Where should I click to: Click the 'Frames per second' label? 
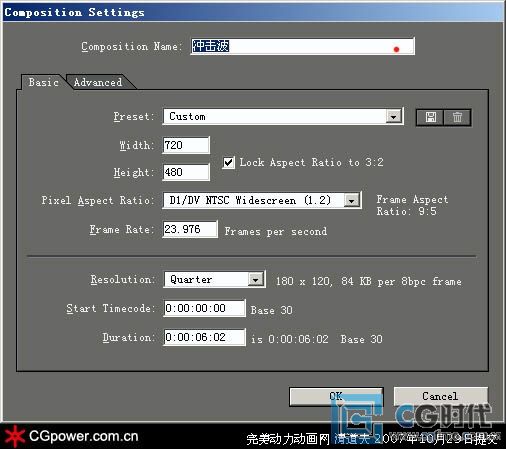pyautogui.click(x=276, y=231)
